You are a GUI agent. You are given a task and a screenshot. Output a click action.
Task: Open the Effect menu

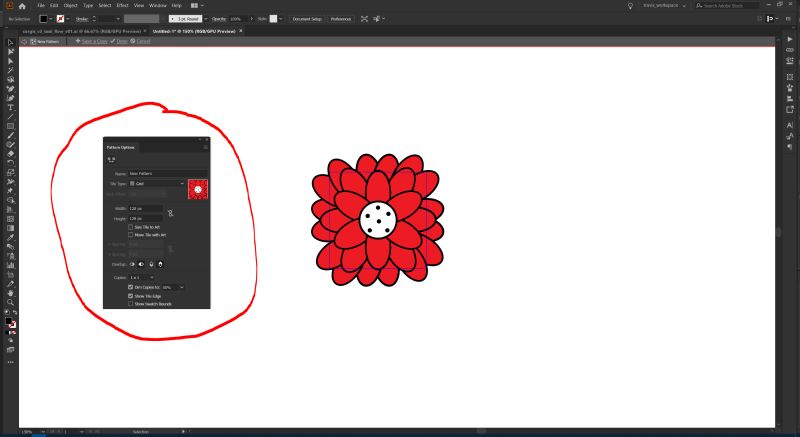click(x=122, y=6)
